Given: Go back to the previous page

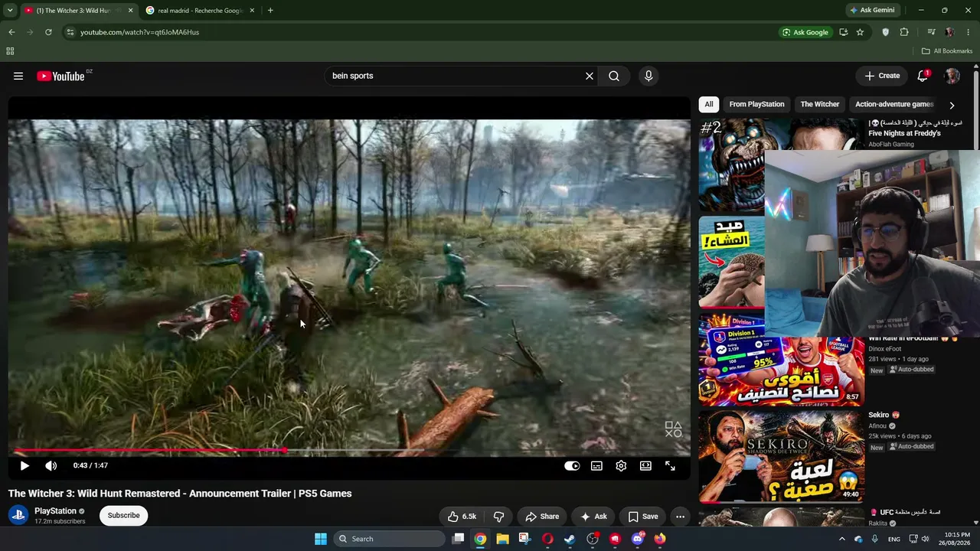Looking at the screenshot, I should [11, 32].
